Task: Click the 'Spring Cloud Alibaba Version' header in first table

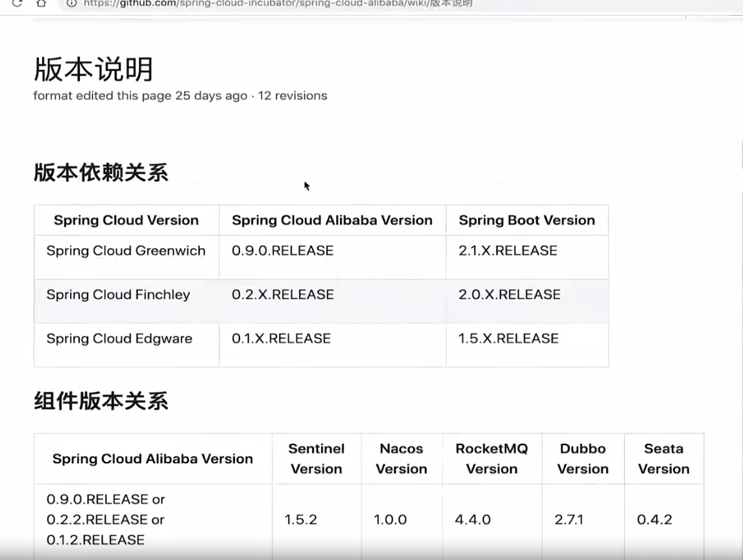Action: pyautogui.click(x=332, y=221)
